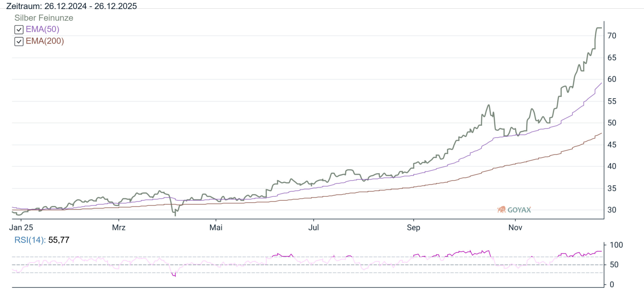
Task: Click the Jul axis marker
Action: click(313, 227)
